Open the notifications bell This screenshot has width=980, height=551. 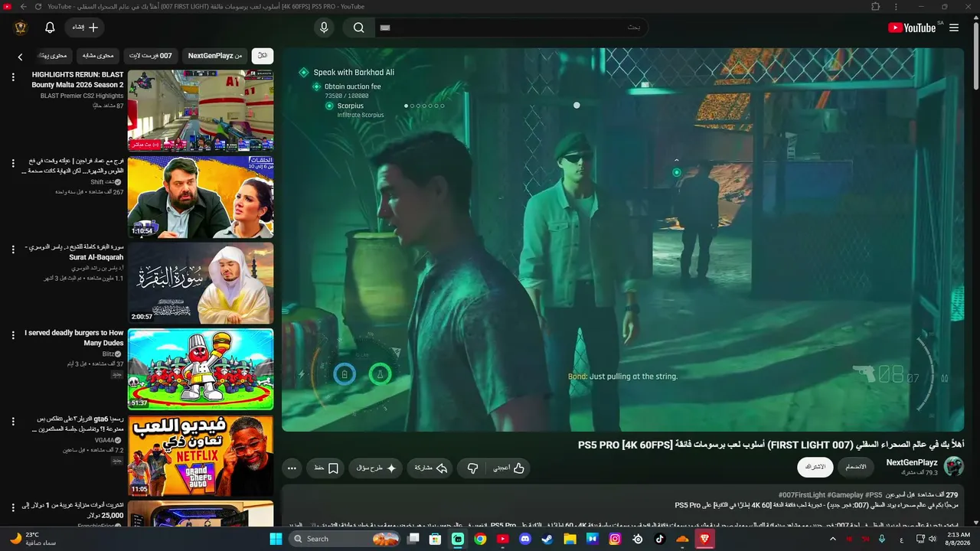[50, 28]
